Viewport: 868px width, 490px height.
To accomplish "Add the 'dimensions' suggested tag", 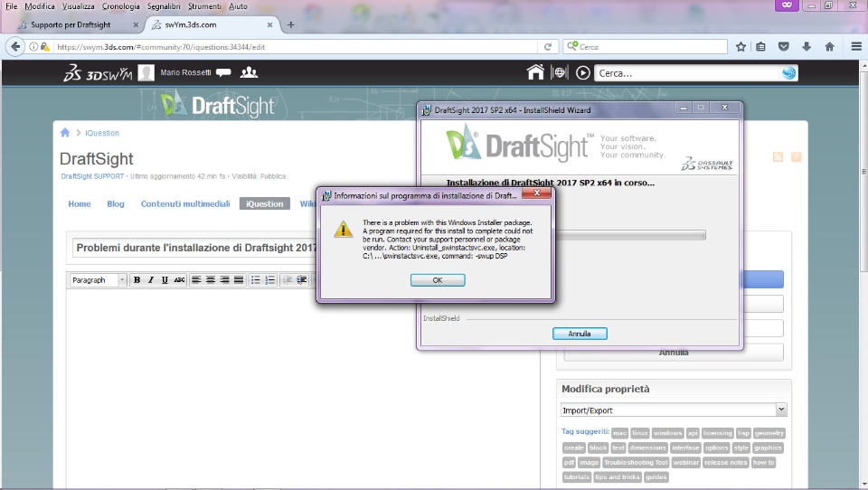I will pos(647,448).
